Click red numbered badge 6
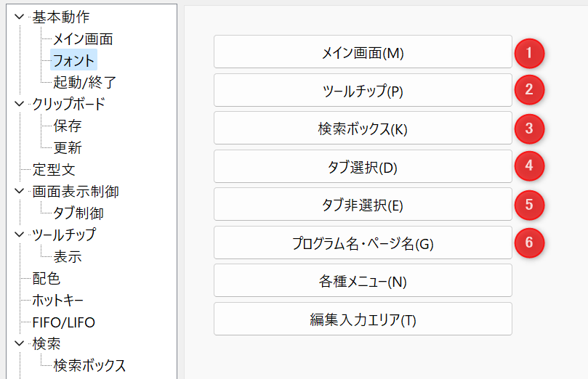 pyautogui.click(x=529, y=243)
